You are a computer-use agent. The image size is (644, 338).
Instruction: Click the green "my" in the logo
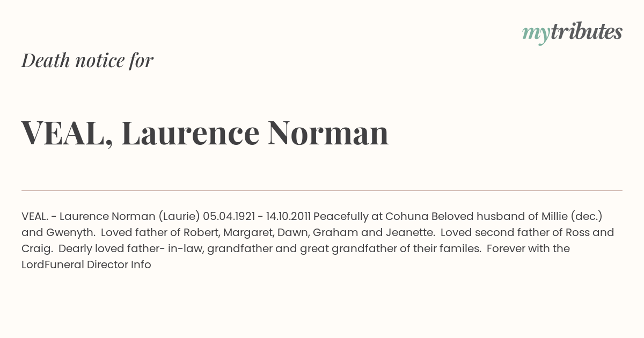536,34
